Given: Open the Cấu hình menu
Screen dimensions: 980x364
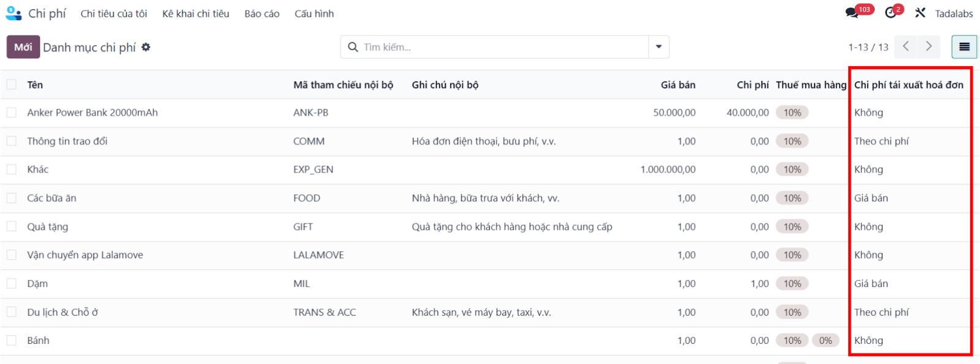Looking at the screenshot, I should pyautogui.click(x=314, y=13).
